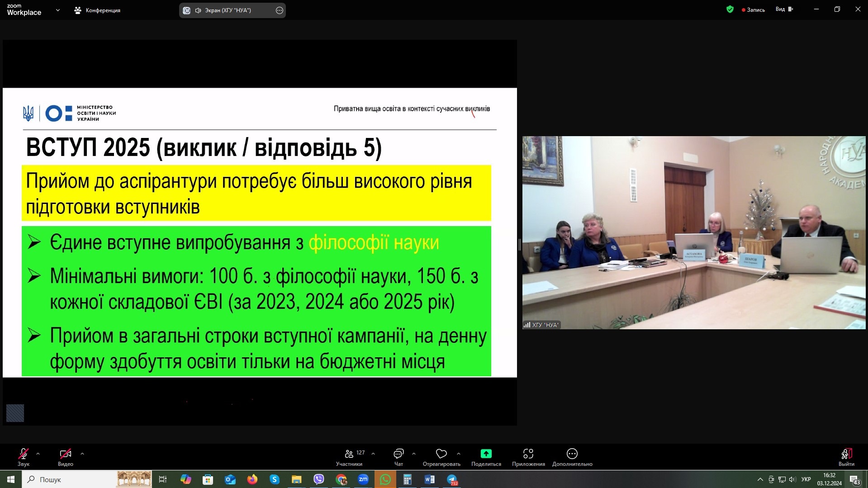Image resolution: width=868 pixels, height=488 pixels.
Task: Expand audio options arrow next to Звук
Action: (38, 454)
